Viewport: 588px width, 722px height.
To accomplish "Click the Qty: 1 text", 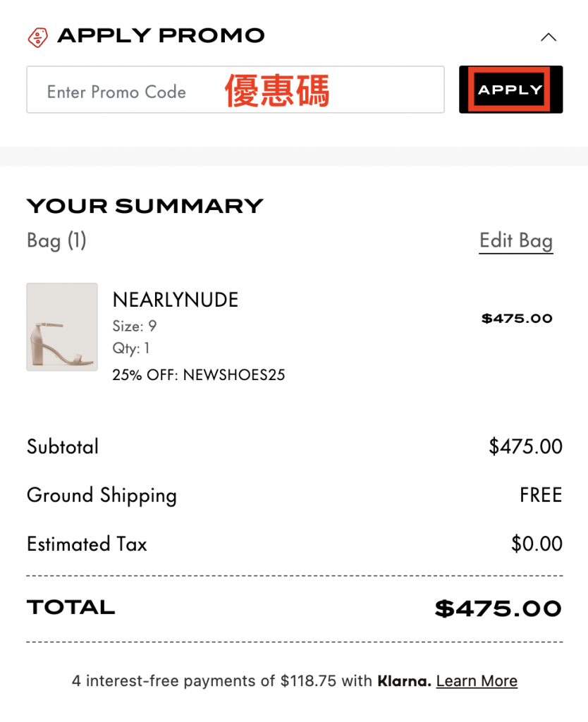I will coord(131,348).
